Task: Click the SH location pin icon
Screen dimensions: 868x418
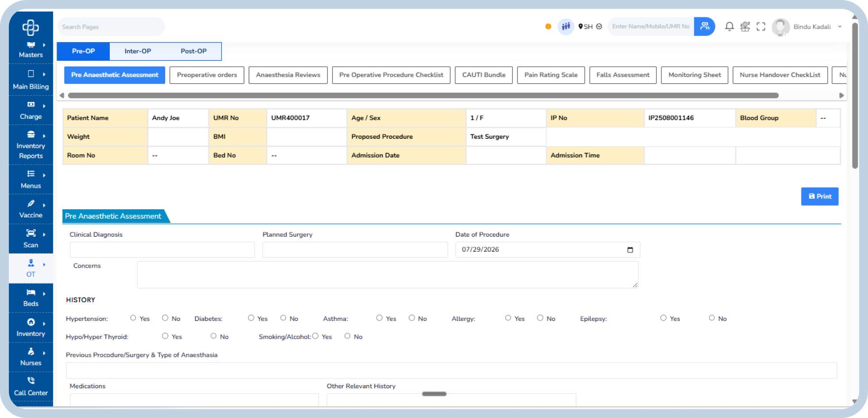Action: (x=581, y=27)
